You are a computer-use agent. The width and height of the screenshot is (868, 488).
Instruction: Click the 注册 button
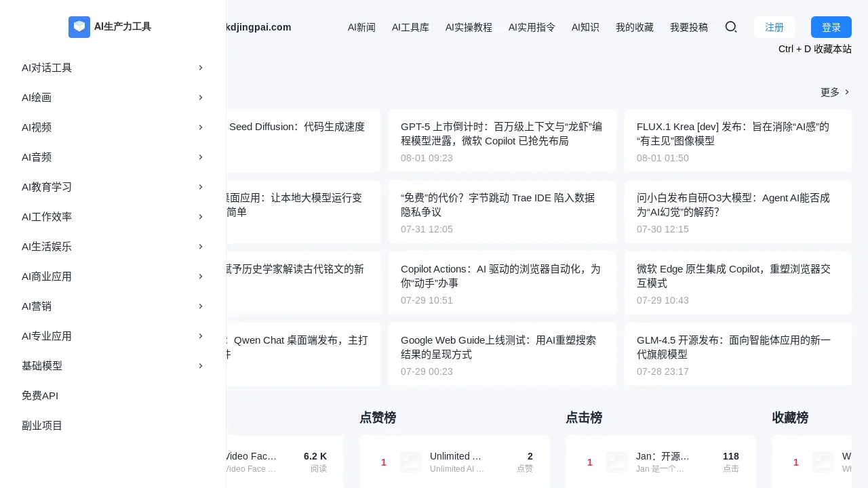tap(774, 27)
